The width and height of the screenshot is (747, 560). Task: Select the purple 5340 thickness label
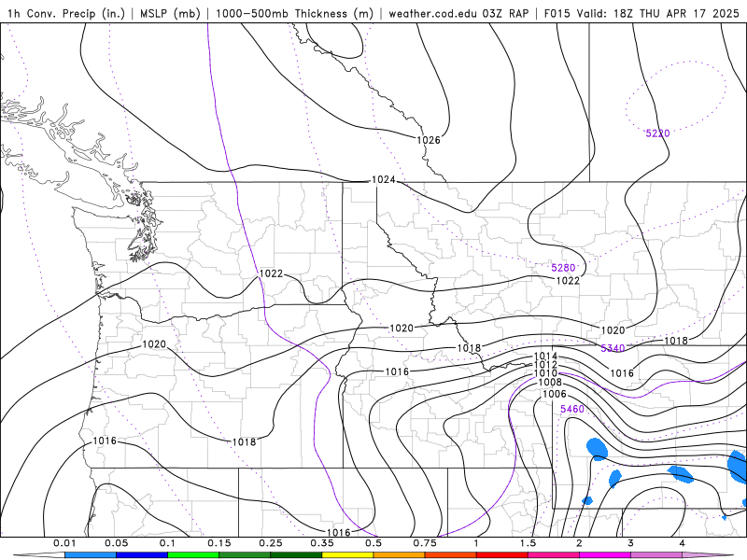click(613, 348)
